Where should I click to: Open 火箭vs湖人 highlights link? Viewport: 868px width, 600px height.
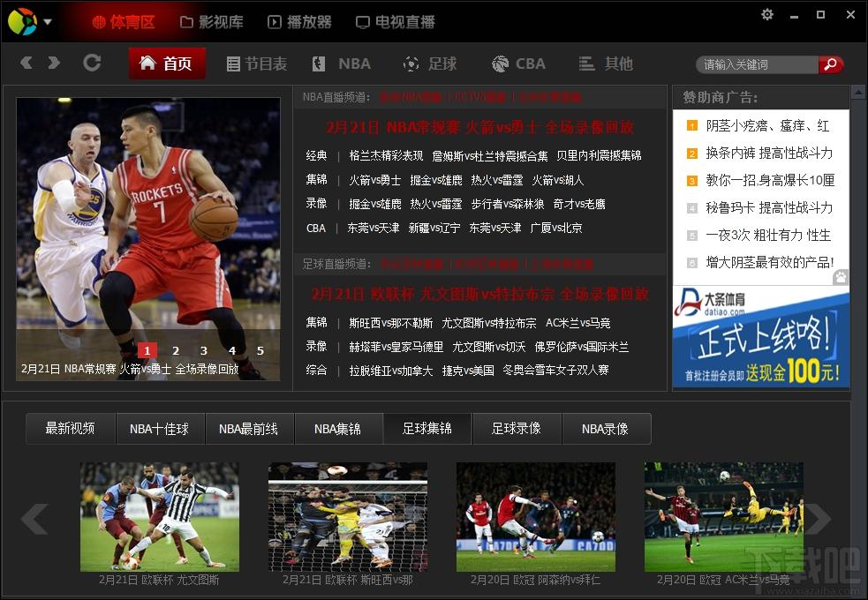point(557,180)
